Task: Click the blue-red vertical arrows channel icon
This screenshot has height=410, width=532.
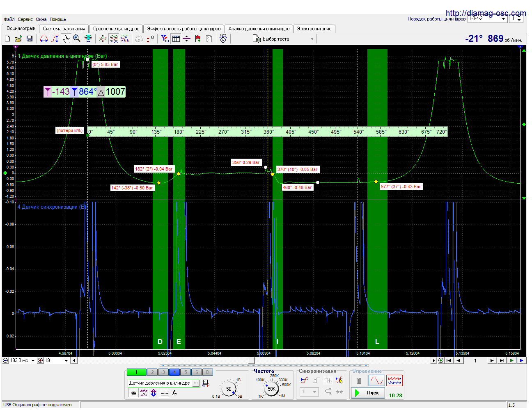Action: [154, 393]
